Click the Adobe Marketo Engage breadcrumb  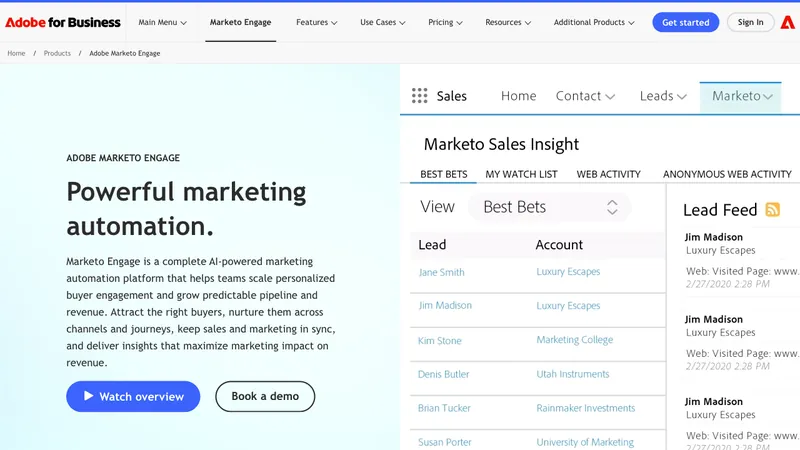point(124,53)
